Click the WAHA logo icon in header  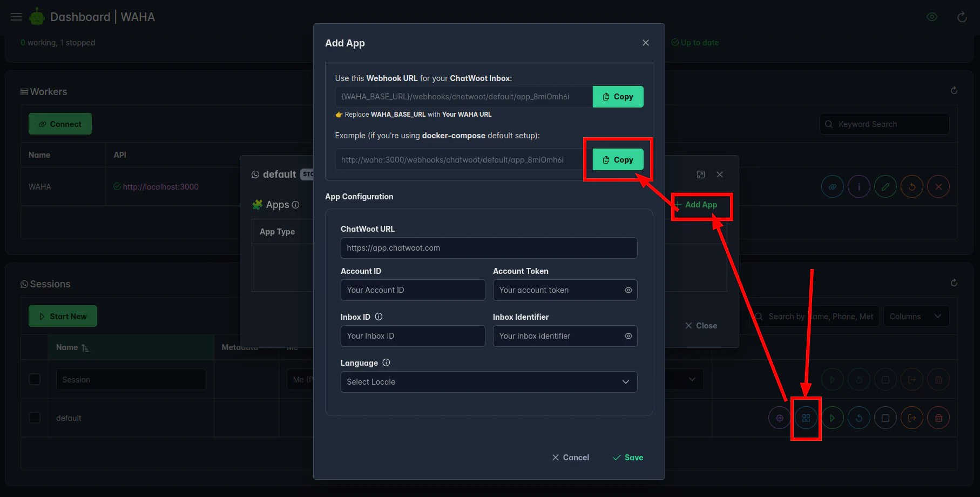(37, 17)
